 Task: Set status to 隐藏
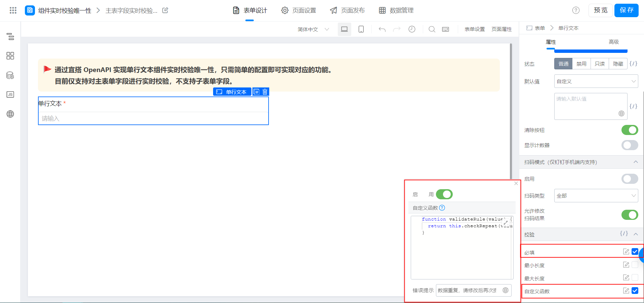click(x=618, y=64)
